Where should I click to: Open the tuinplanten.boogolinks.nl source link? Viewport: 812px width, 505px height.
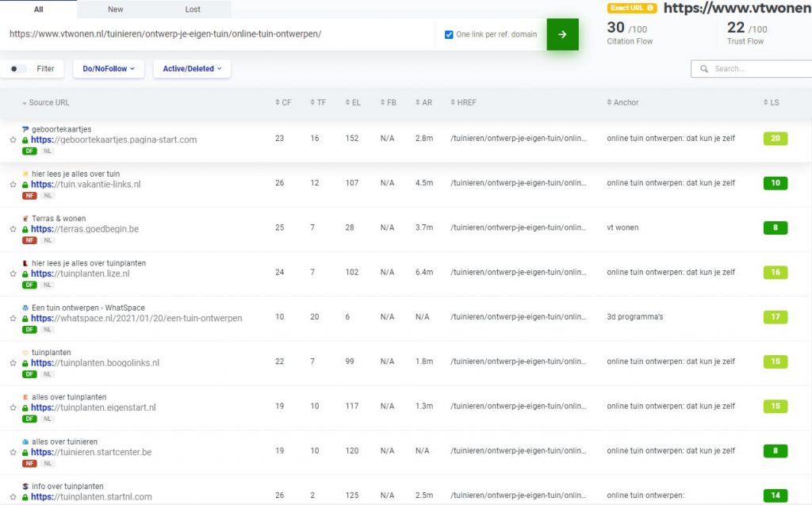point(106,363)
